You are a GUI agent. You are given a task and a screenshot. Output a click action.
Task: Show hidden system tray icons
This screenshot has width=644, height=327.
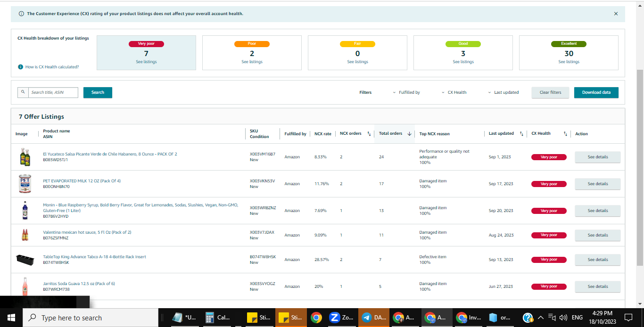click(x=541, y=318)
